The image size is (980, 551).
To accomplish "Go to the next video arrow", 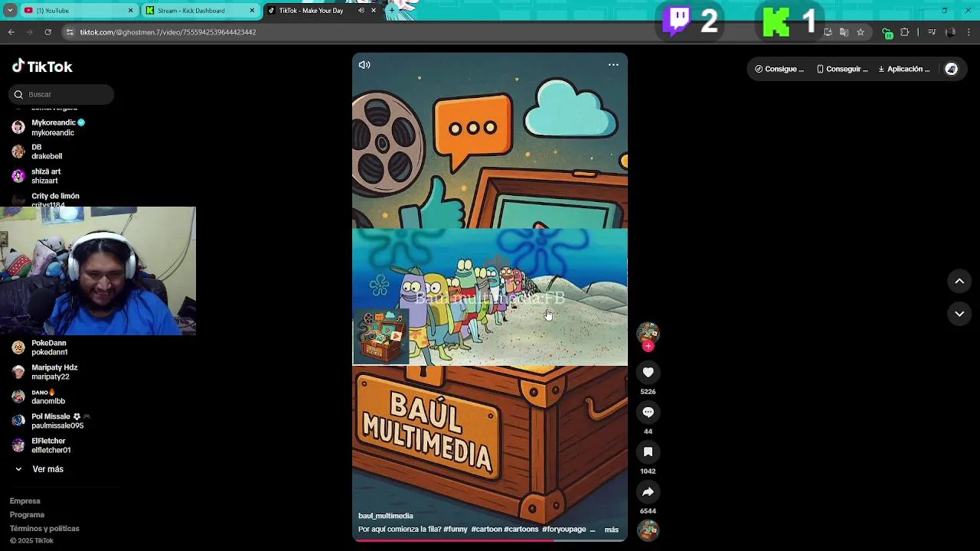I will point(959,314).
